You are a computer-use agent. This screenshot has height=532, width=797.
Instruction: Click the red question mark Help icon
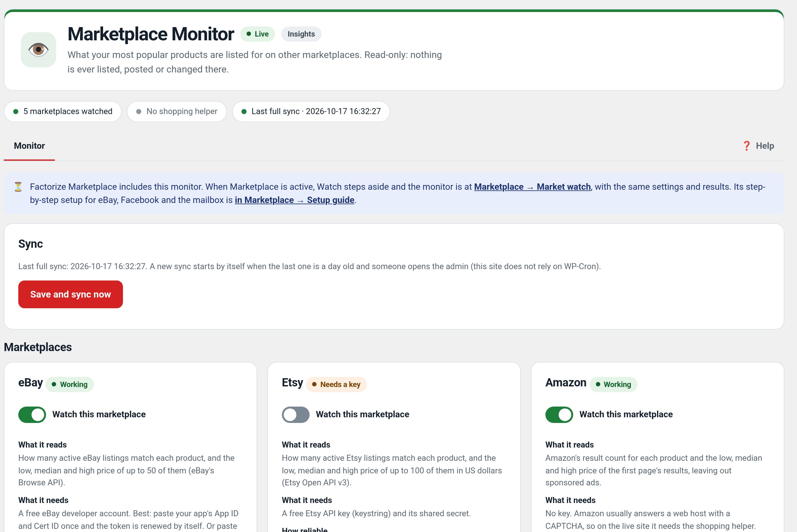(747, 146)
